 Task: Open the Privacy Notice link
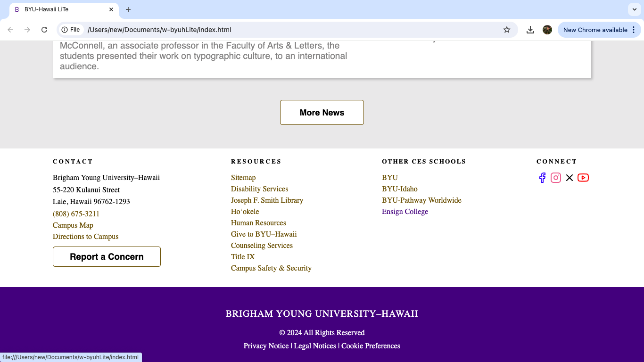266,346
